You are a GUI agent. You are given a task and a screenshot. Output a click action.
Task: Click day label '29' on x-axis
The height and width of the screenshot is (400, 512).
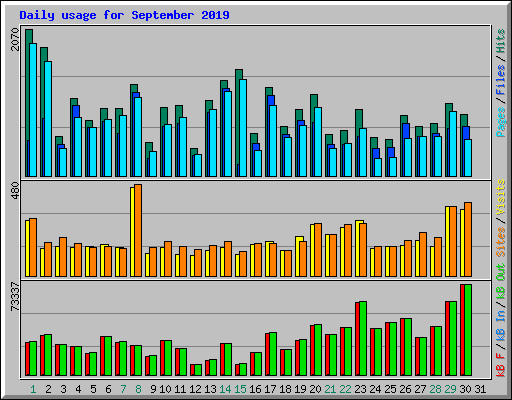pyautogui.click(x=450, y=389)
